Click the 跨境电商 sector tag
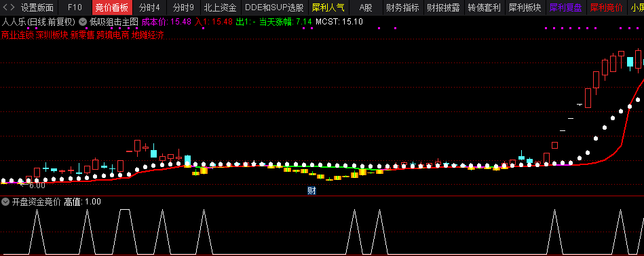This screenshot has height=256, width=644. coord(113,35)
